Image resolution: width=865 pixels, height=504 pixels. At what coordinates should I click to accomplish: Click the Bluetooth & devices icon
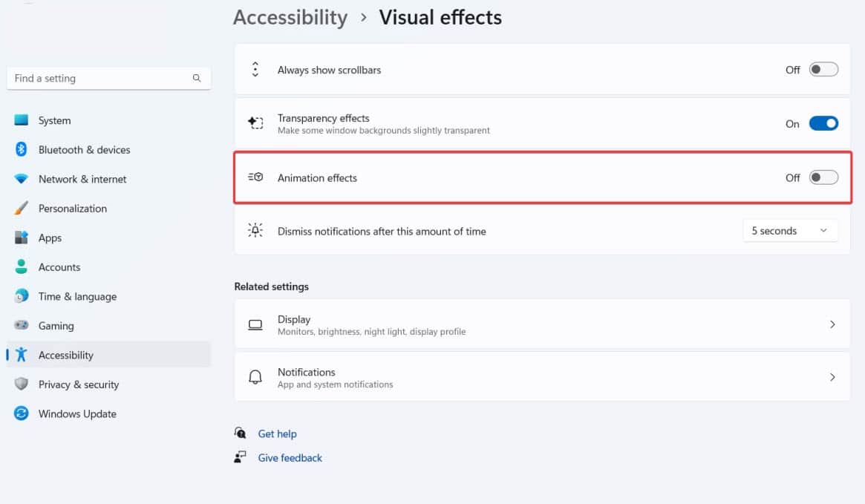coord(21,150)
